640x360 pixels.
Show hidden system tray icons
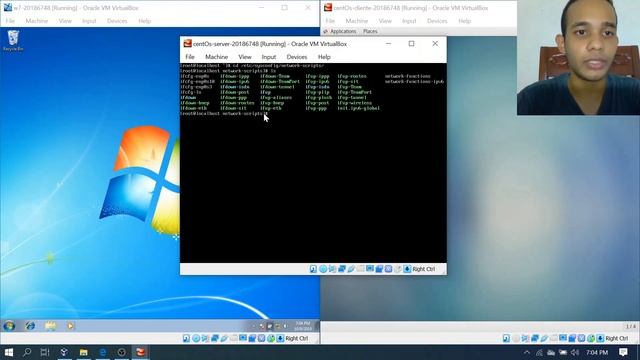coord(527,352)
